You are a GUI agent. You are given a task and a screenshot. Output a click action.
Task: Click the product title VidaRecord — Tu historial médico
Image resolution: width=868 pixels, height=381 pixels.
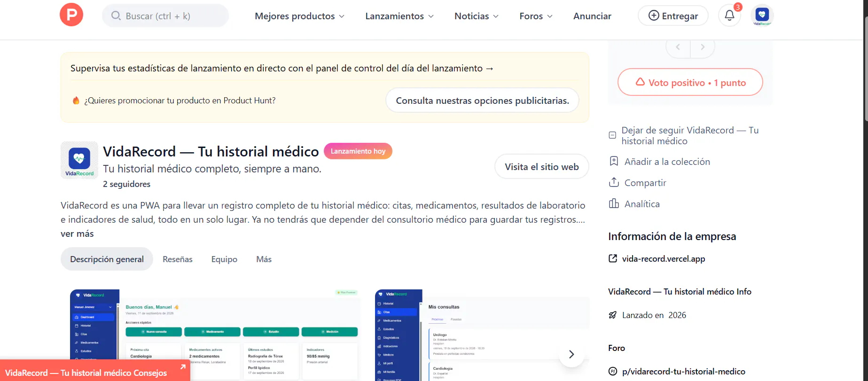click(211, 151)
